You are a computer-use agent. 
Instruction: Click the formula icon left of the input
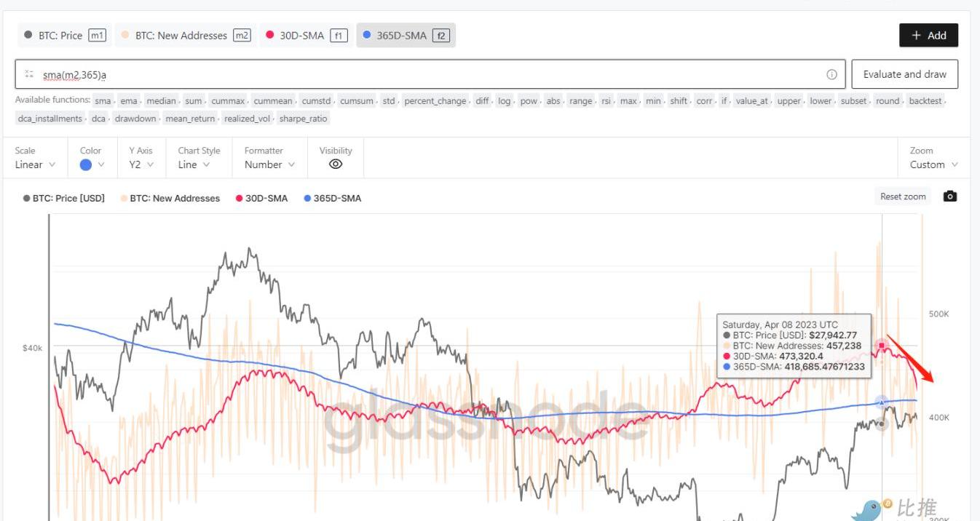(29, 74)
